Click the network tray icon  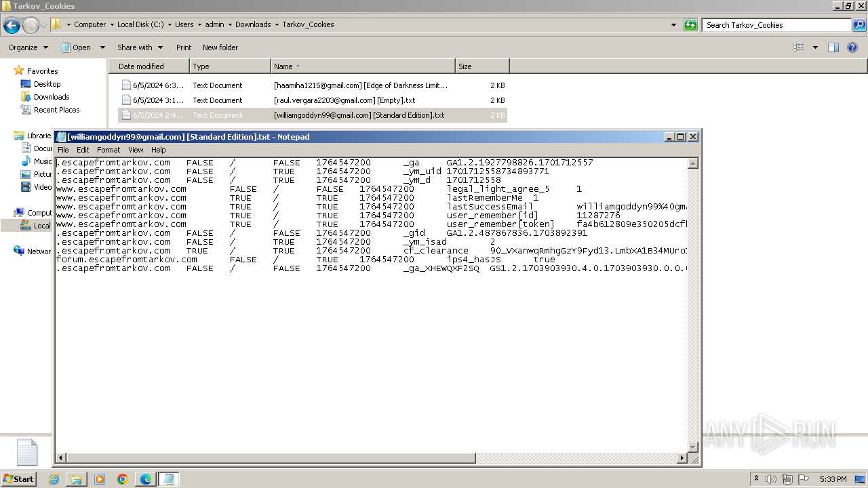tap(788, 479)
